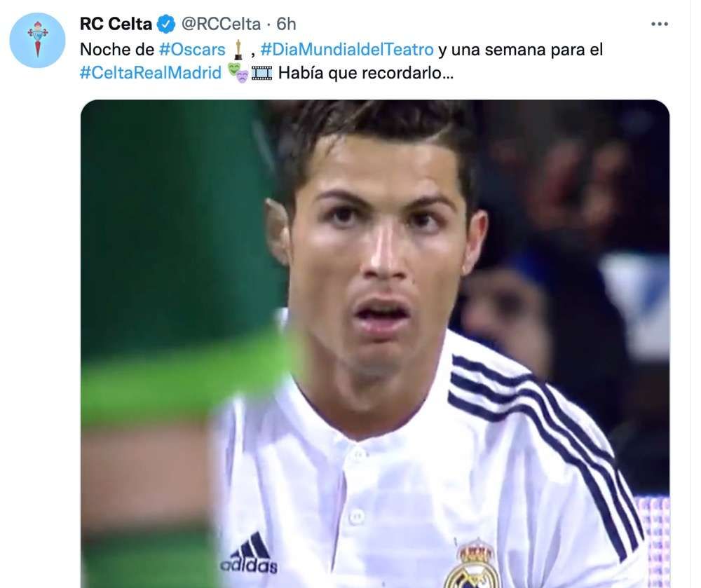Click the RC Celta display name

click(116, 24)
